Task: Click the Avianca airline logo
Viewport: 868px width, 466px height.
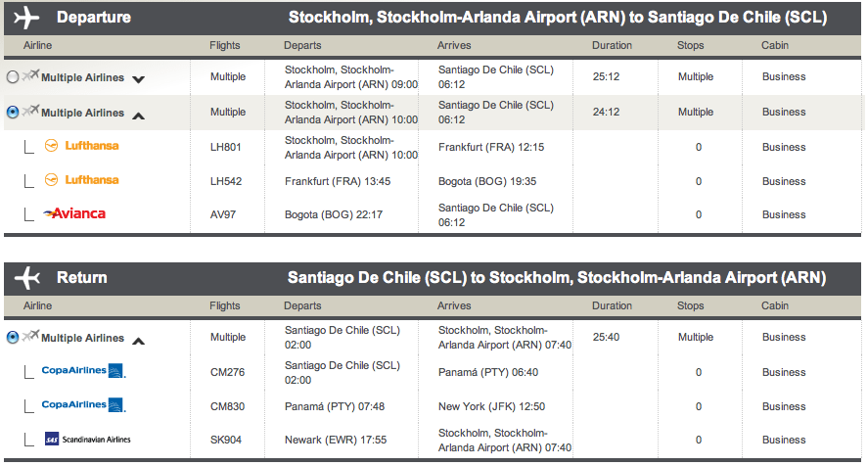Action: (74, 213)
